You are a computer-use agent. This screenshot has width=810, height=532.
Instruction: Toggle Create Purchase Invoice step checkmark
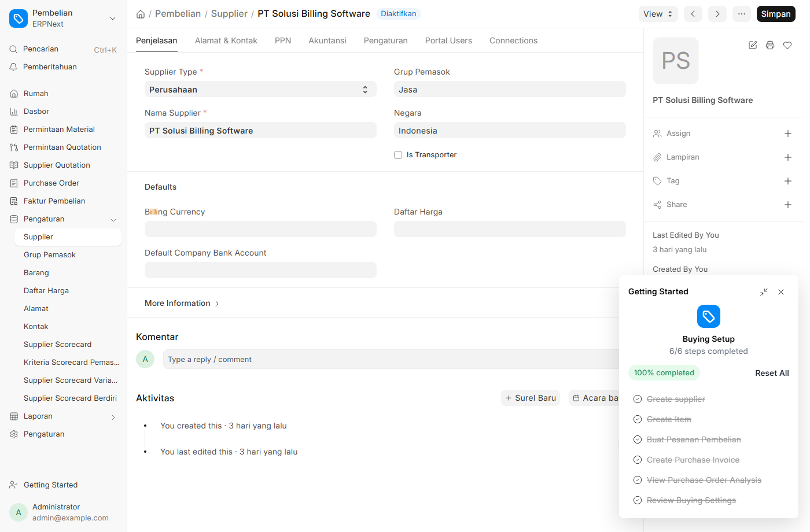638,460
